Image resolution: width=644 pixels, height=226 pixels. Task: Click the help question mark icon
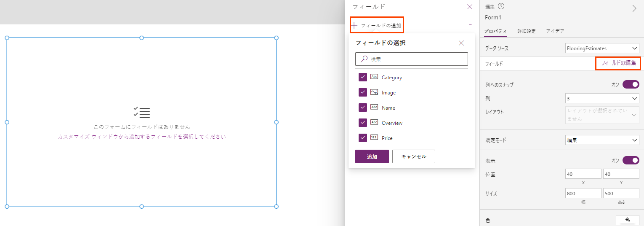(x=501, y=6)
